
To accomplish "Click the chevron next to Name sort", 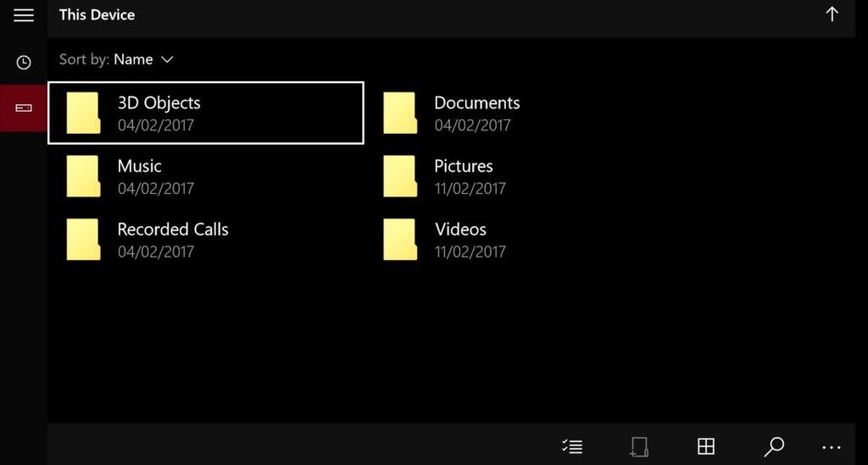I will pos(167,59).
